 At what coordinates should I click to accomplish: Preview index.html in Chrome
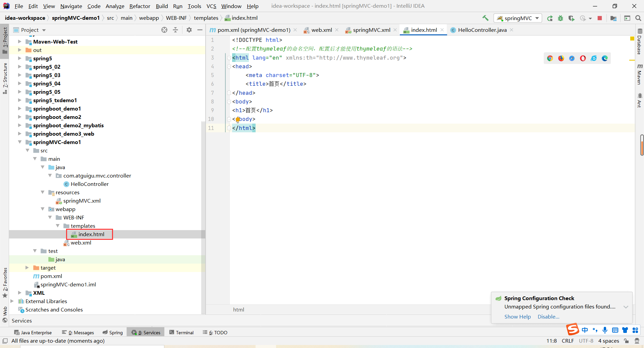(550, 58)
